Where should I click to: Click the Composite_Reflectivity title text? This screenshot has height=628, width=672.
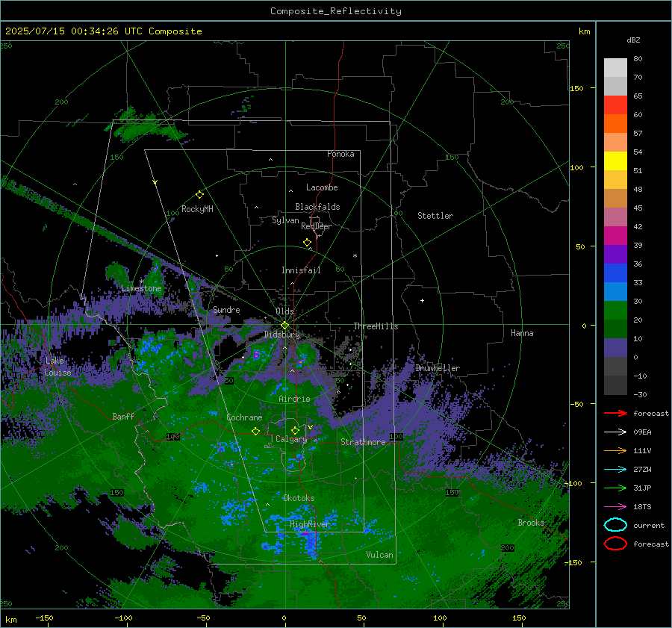[335, 11]
